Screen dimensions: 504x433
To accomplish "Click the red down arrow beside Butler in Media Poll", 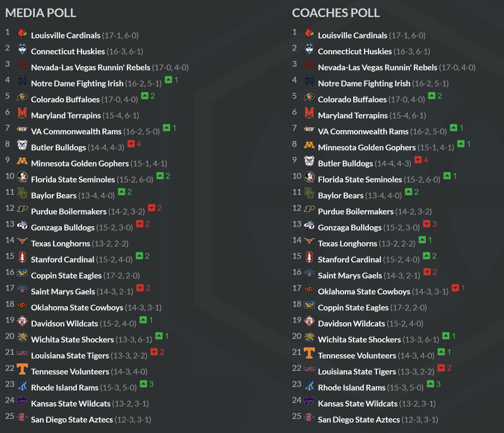I will coord(131,144).
